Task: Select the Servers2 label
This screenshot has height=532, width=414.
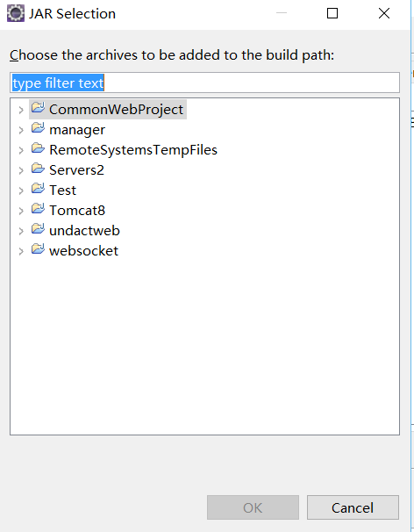Action: pos(76,170)
